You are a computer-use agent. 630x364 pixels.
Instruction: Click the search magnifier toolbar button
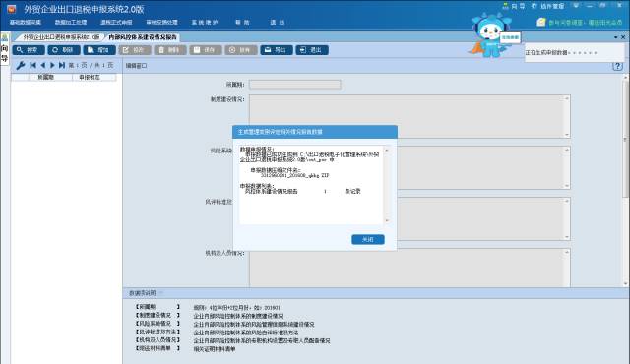click(29, 50)
